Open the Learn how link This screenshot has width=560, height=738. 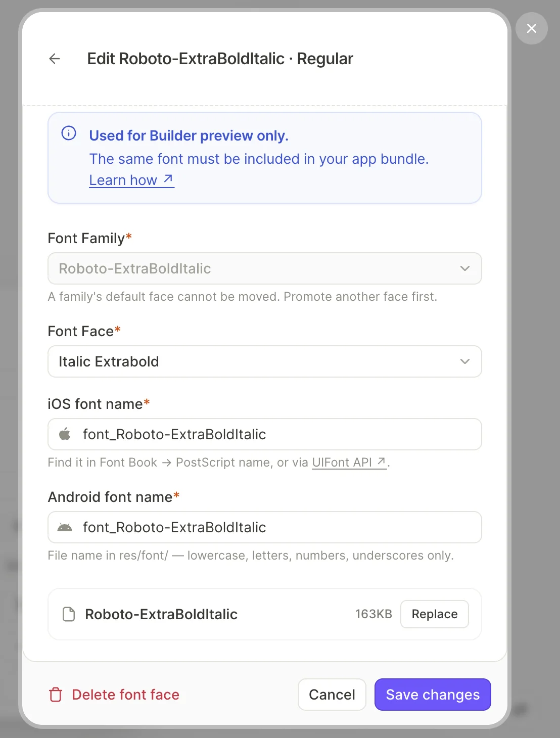131,180
